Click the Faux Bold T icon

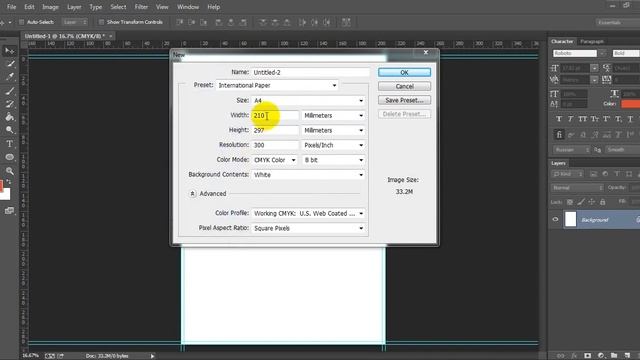(x=559, y=119)
